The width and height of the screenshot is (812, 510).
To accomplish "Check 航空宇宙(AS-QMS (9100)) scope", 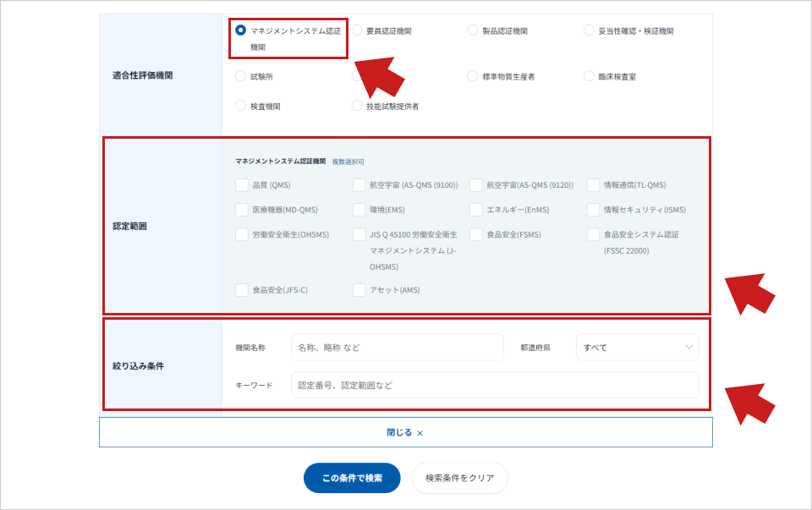I will click(x=358, y=184).
